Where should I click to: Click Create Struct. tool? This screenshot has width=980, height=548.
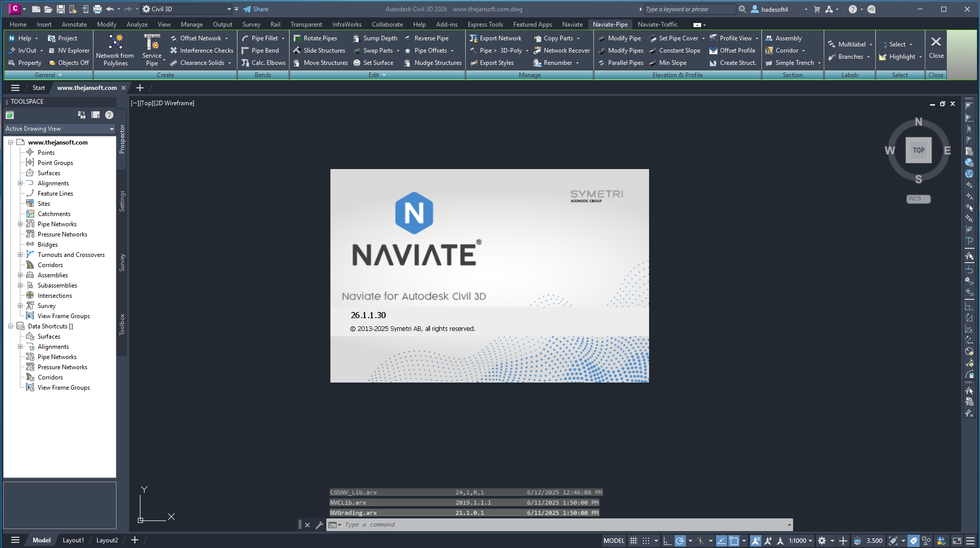click(733, 63)
